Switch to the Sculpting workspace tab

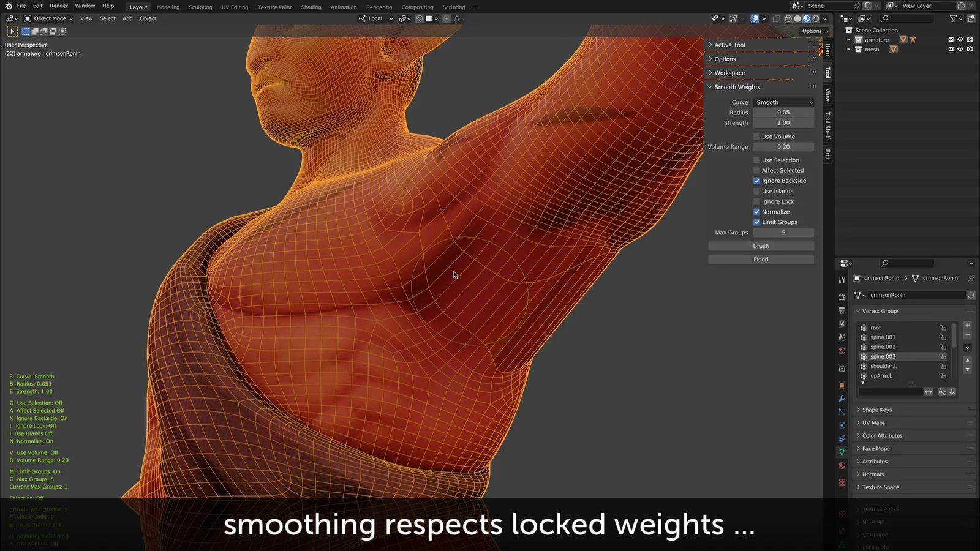tap(200, 7)
